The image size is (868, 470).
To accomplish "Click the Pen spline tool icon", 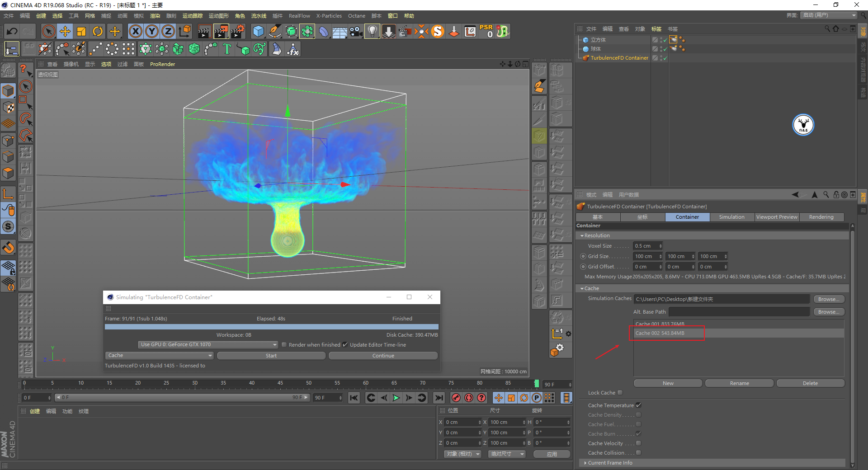I will (275, 31).
